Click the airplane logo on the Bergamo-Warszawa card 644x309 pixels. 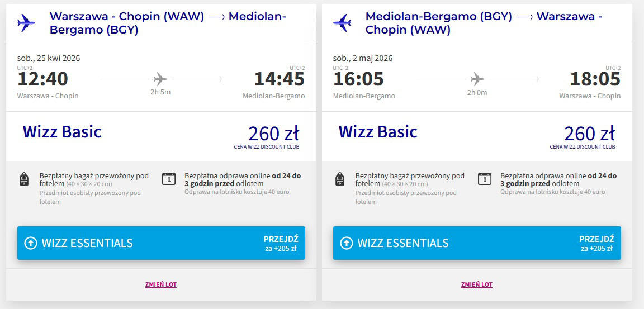(x=342, y=23)
